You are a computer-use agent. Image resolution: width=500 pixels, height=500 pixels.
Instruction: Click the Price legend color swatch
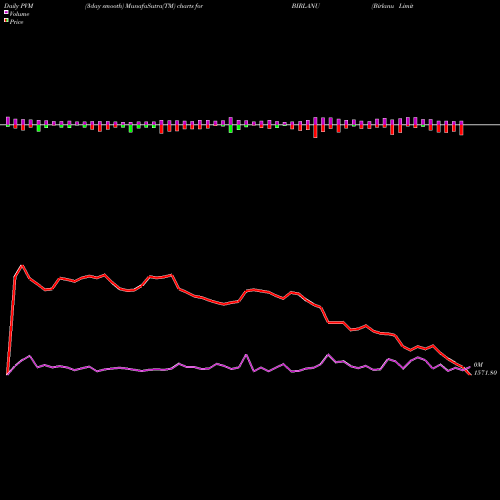(x=6, y=21)
